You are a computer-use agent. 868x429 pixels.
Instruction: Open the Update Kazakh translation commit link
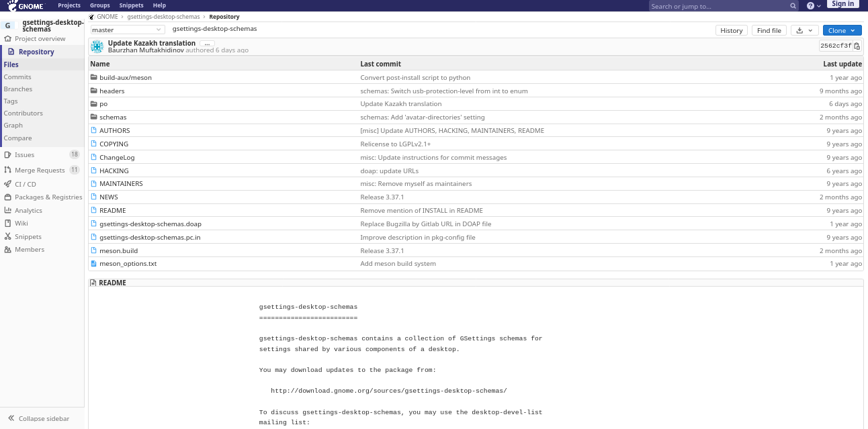[x=152, y=43]
